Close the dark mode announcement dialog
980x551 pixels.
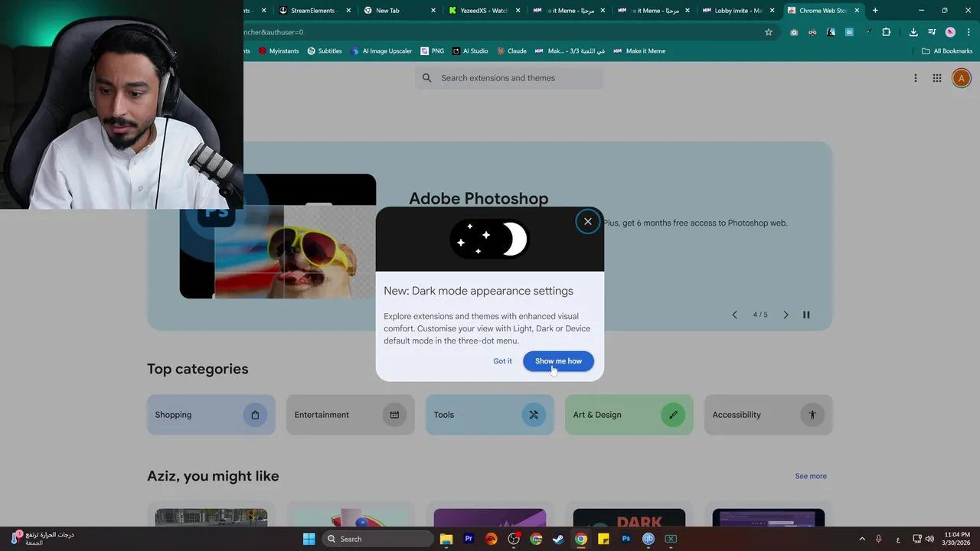tap(587, 222)
